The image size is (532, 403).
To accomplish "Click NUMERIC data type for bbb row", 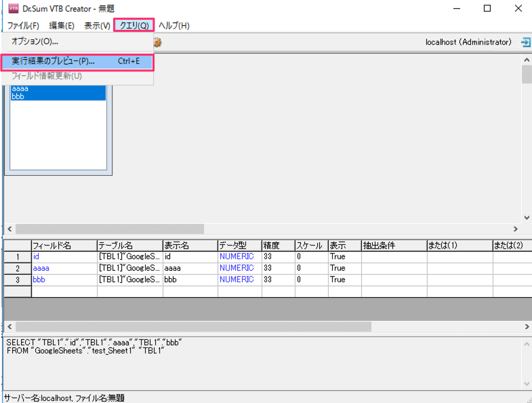I will [240, 280].
